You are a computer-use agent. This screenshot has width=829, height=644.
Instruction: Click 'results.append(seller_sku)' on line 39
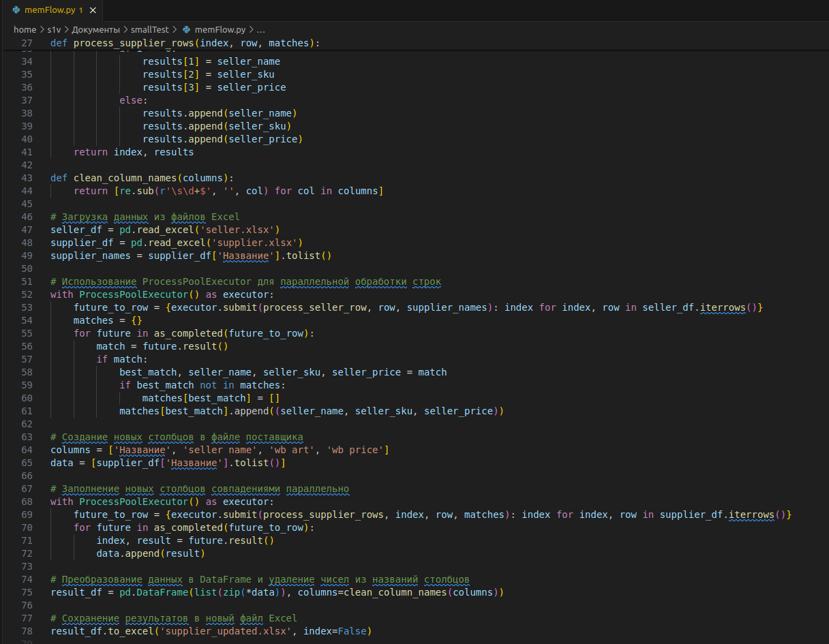217,126
